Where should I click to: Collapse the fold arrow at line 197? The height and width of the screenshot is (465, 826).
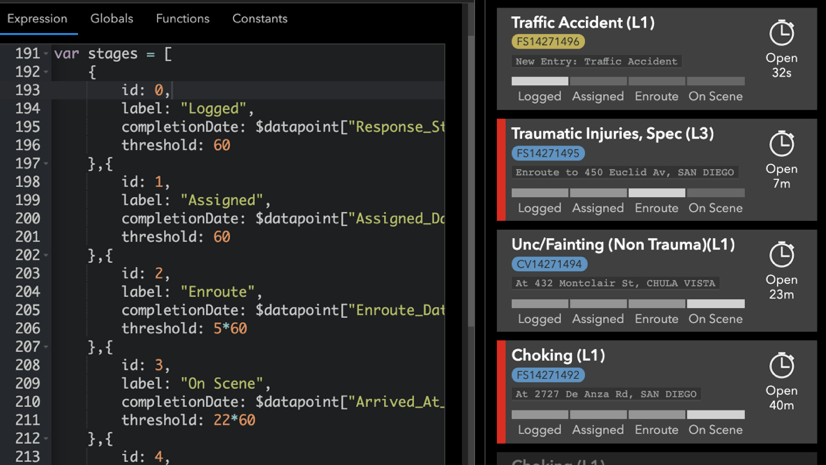coord(46,163)
